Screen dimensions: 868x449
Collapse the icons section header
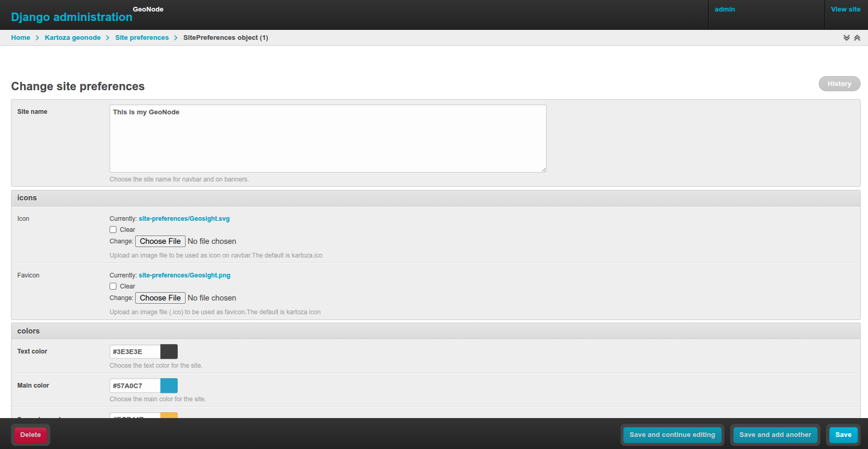(27, 198)
